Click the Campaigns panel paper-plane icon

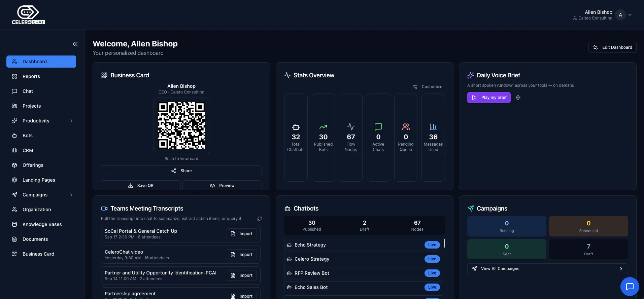click(471, 209)
